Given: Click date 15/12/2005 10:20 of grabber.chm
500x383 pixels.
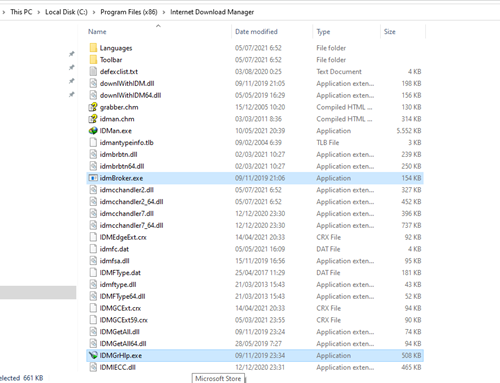Looking at the screenshot, I should [260, 107].
